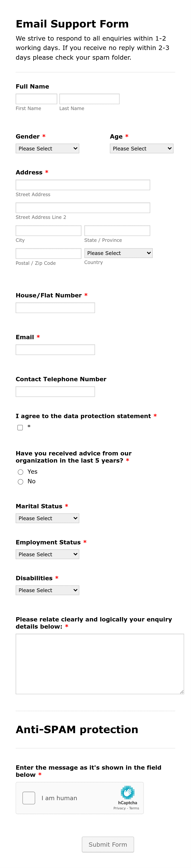
Task: Click the Postal / Zip Code field
Action: click(48, 253)
